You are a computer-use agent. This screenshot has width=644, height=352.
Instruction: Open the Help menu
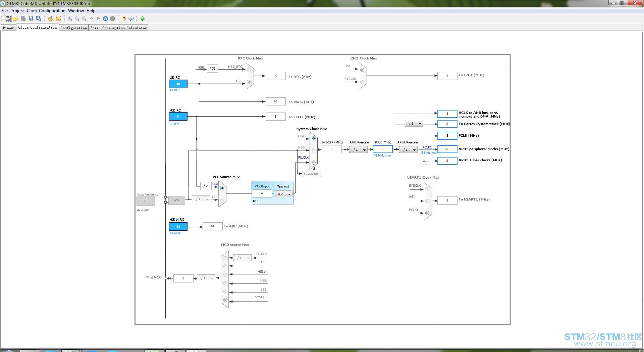click(91, 11)
